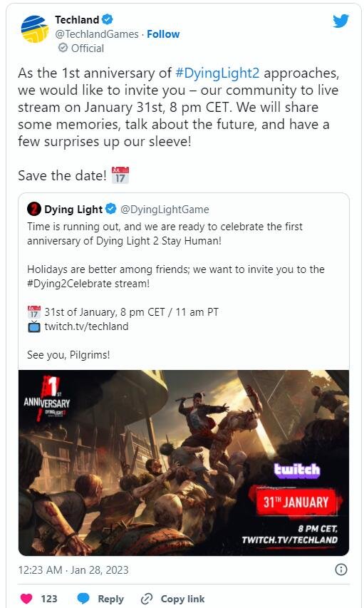Screen dimensions: 364x608
Task: Follow the TechlandGames account
Action: click(163, 34)
